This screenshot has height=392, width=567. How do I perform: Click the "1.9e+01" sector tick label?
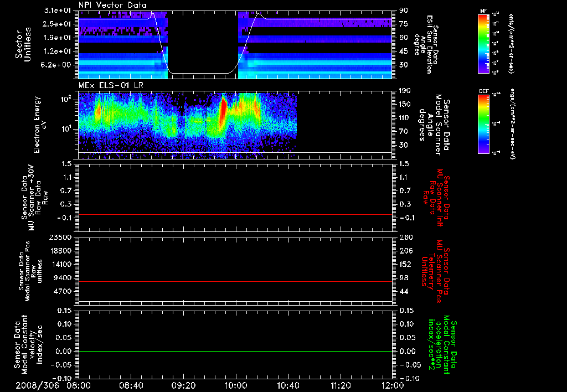pyautogui.click(x=58, y=38)
